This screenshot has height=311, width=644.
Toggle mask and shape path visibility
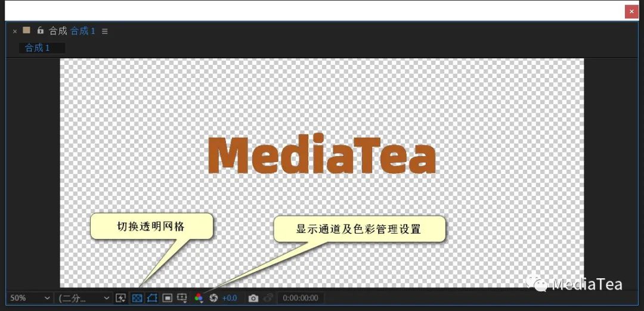click(152, 298)
